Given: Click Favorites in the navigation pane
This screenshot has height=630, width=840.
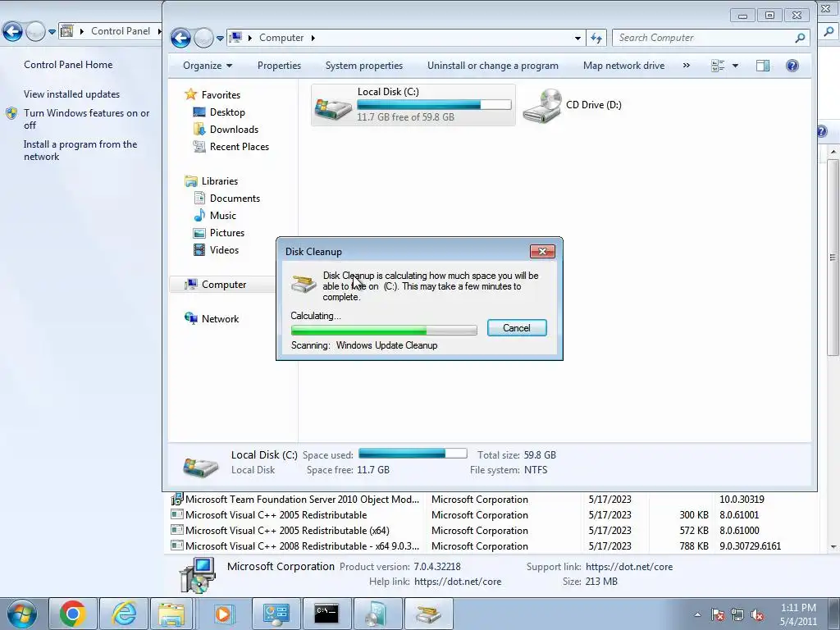Looking at the screenshot, I should (220, 95).
